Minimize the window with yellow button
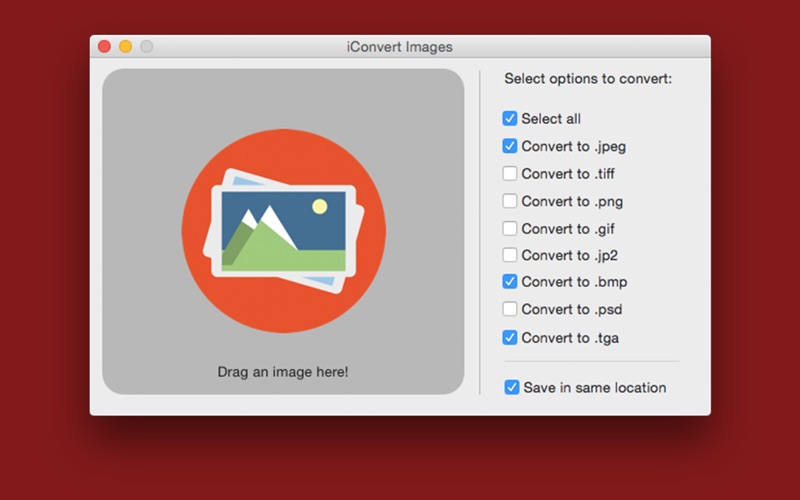Image resolution: width=800 pixels, height=500 pixels. tap(126, 46)
